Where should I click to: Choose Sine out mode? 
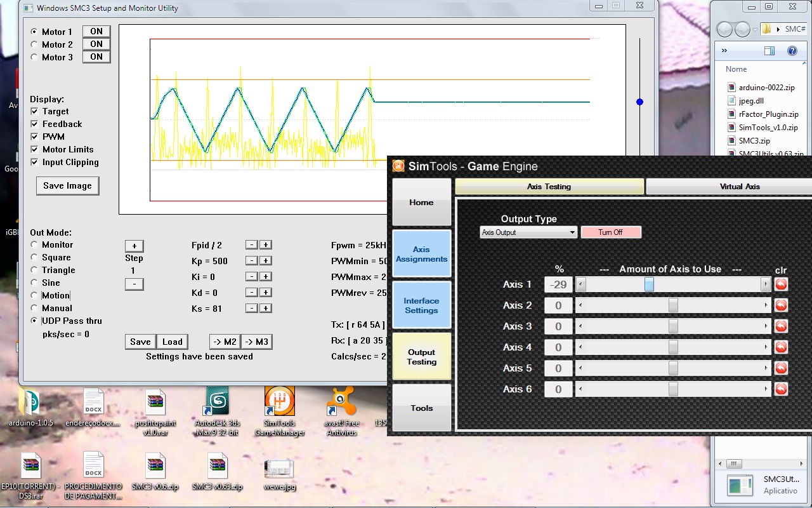point(34,283)
